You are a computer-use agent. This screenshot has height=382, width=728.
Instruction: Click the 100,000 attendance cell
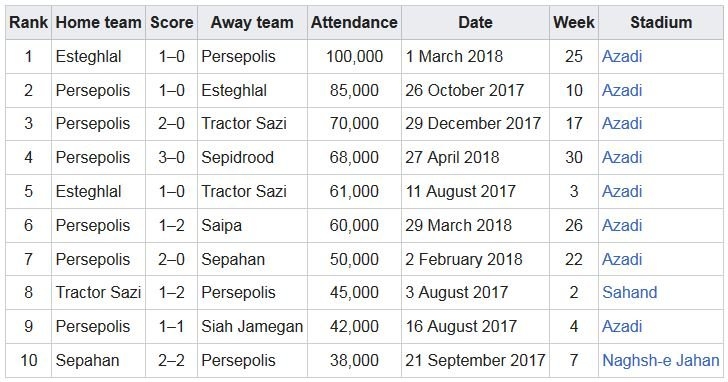354,56
